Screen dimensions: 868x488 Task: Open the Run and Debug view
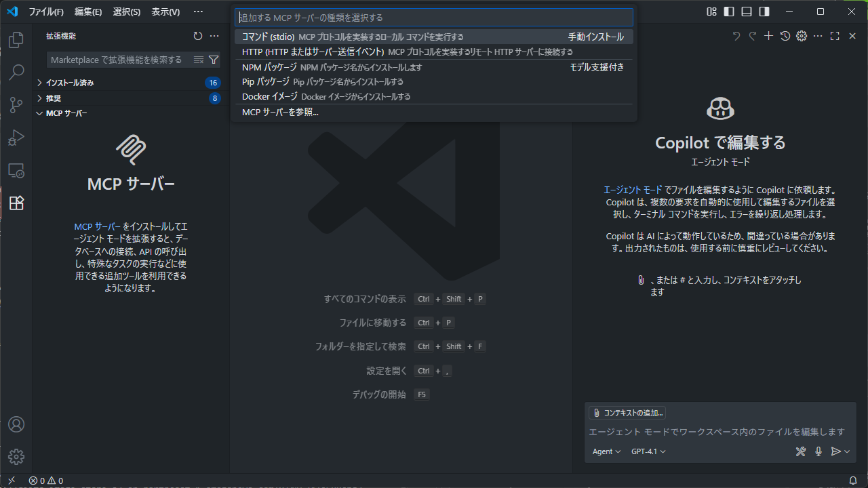point(16,138)
